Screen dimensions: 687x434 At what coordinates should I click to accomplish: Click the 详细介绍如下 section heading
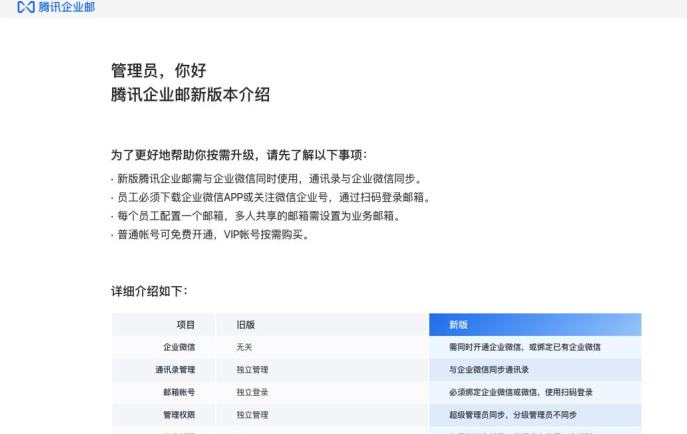[149, 291]
